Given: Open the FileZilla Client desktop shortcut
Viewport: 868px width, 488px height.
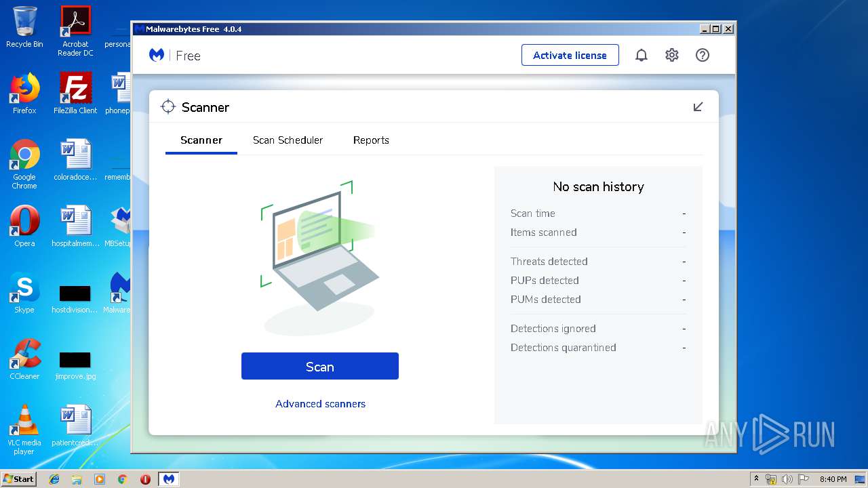Looking at the screenshot, I should (75, 94).
